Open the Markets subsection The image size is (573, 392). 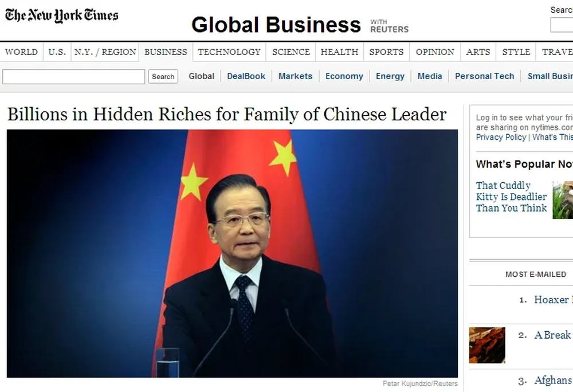tap(295, 76)
